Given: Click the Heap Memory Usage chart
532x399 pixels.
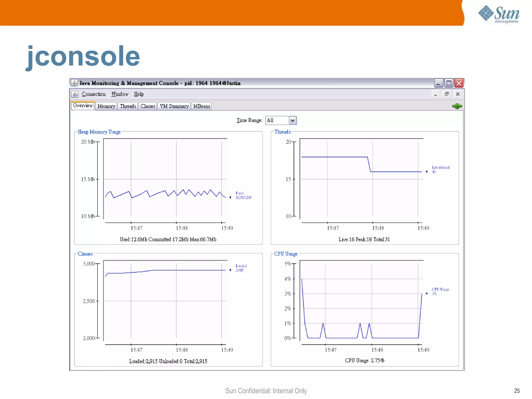Looking at the screenshot, I should [x=165, y=179].
